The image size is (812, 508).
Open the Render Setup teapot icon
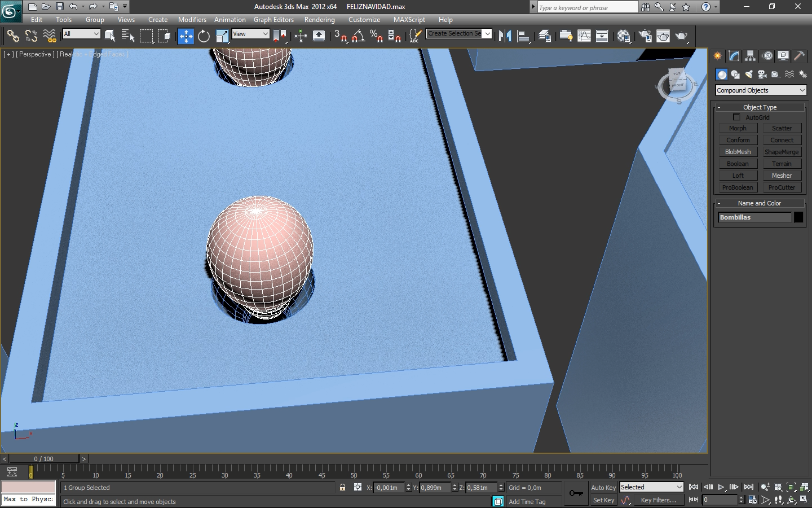pyautogui.click(x=645, y=36)
